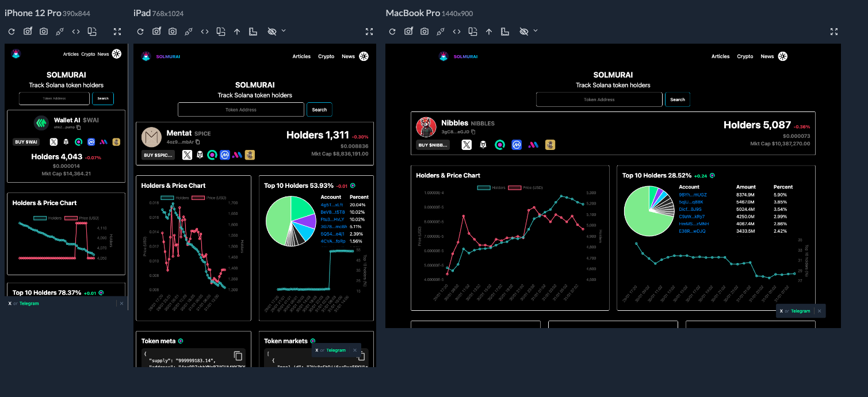Click scroll-to-top arrow in iPad toolbar
The width and height of the screenshot is (868, 397).
tap(237, 32)
